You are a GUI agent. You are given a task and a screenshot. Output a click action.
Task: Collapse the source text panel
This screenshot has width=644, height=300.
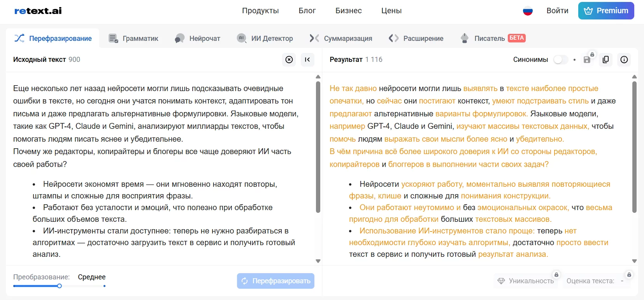307,60
